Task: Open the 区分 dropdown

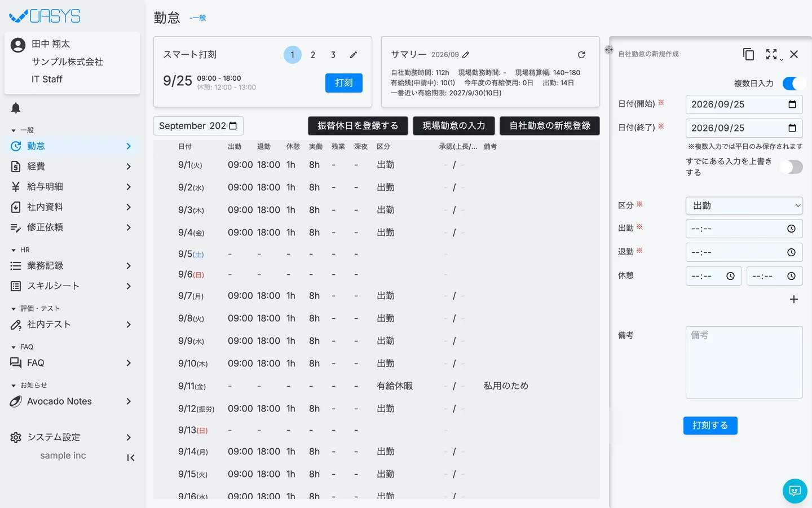Action: 744,206
